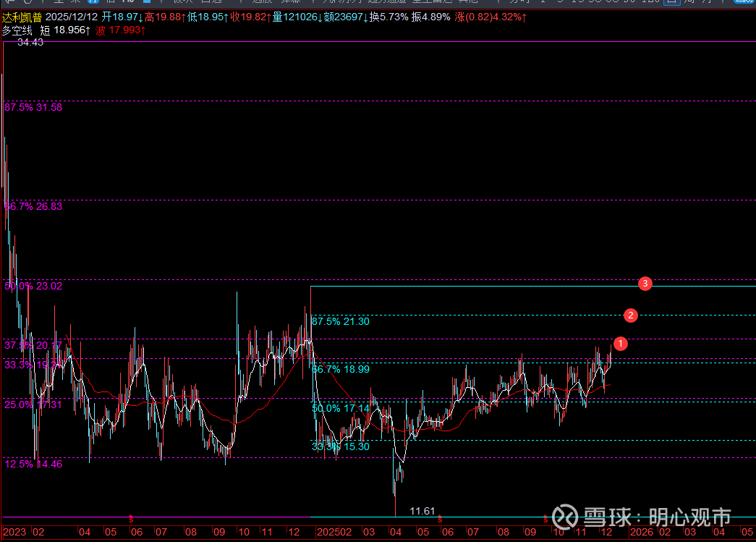Select the cyan 33.3% 15.30 level label

coord(341,446)
